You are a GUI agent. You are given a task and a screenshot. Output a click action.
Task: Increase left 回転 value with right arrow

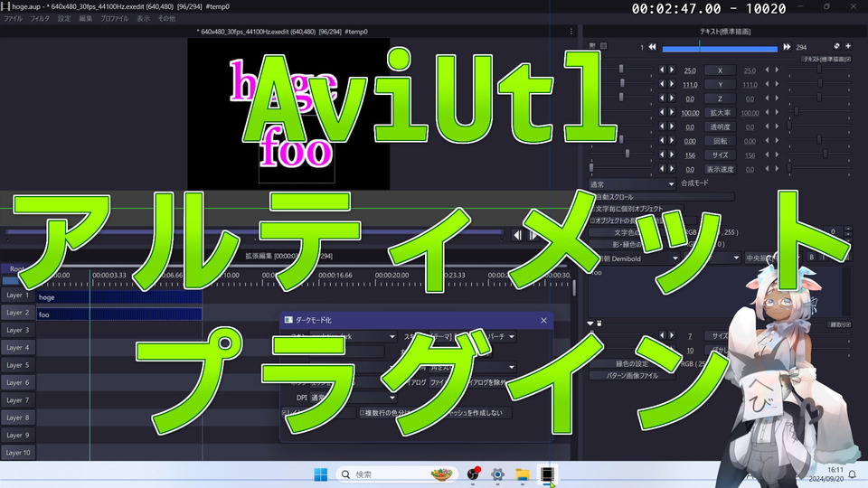coord(672,141)
